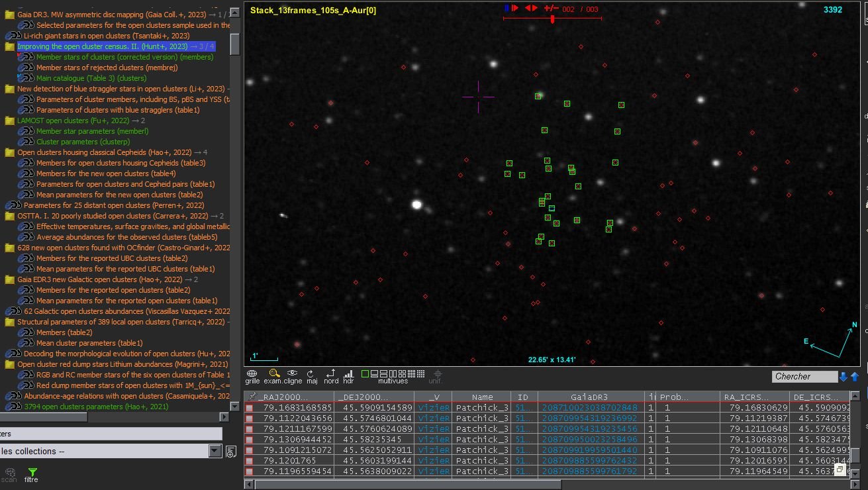Click the red blink frame slider handle
The width and height of the screenshot is (868, 490).
click(552, 19)
